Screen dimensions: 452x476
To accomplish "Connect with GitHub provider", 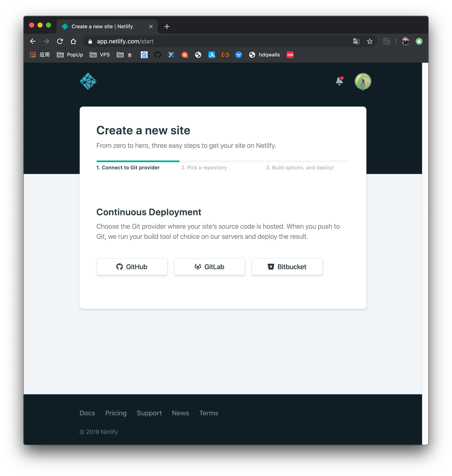I will (x=132, y=266).
